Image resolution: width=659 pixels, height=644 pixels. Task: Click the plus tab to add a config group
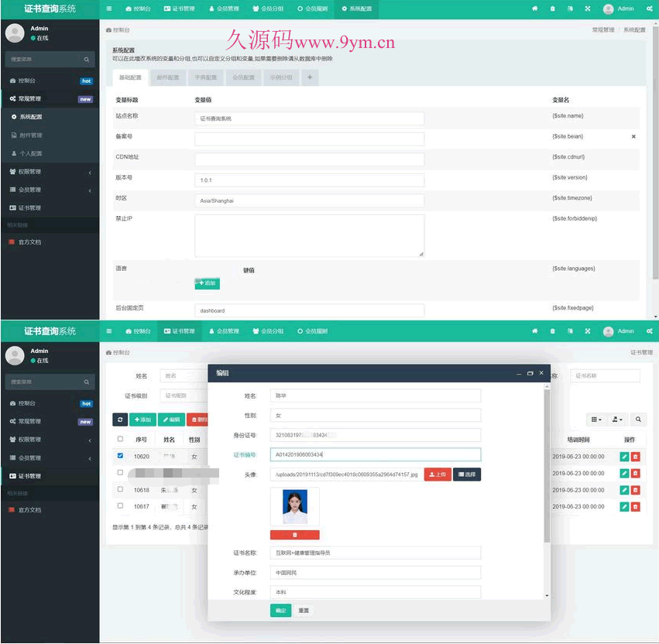[x=310, y=77]
